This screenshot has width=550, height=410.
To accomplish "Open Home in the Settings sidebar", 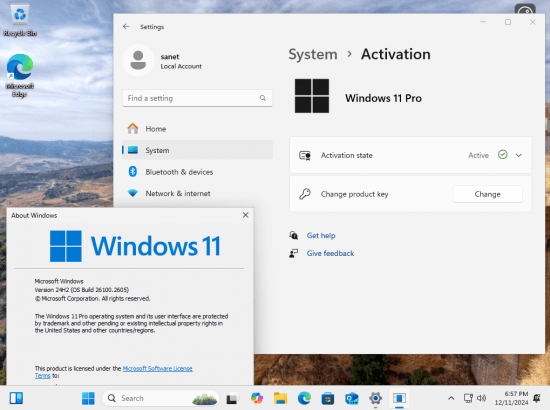I will pyautogui.click(x=197, y=129).
